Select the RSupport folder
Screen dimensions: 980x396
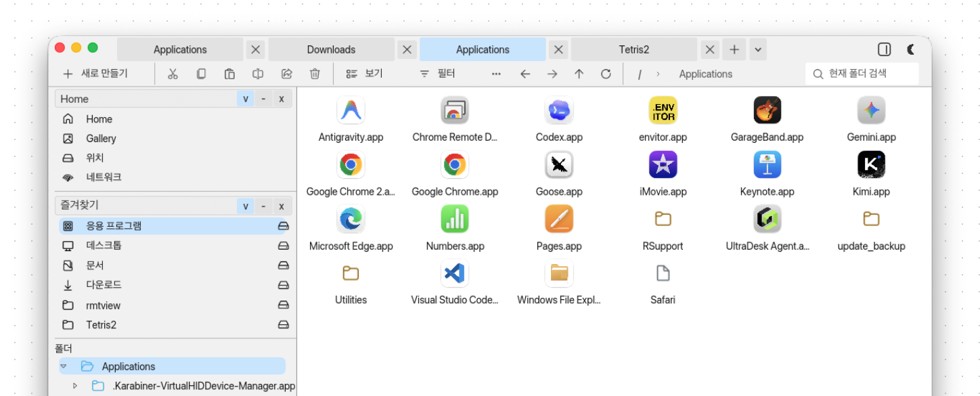pyautogui.click(x=663, y=219)
